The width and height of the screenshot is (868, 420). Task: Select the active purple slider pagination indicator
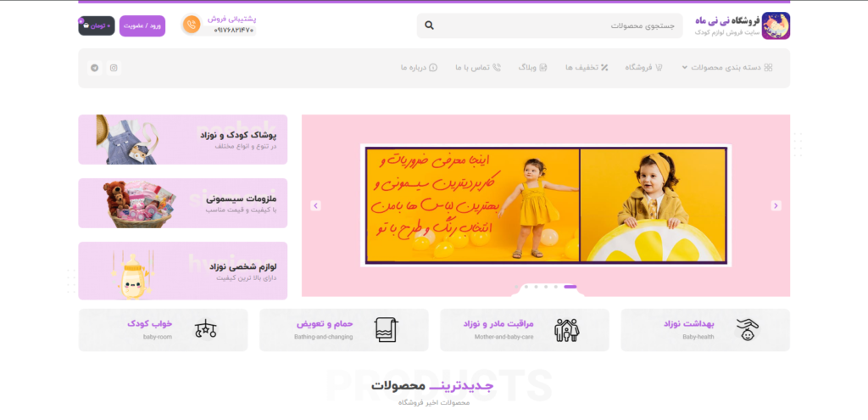(570, 287)
